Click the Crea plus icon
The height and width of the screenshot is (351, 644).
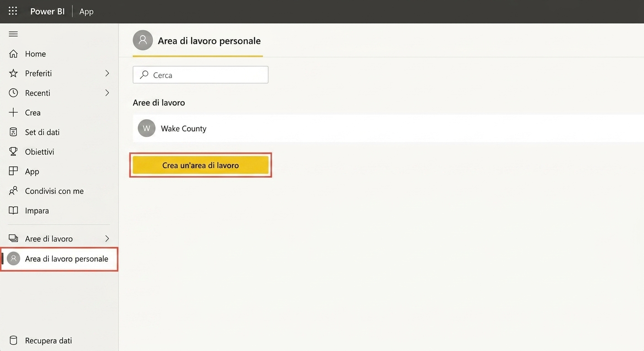tap(14, 112)
